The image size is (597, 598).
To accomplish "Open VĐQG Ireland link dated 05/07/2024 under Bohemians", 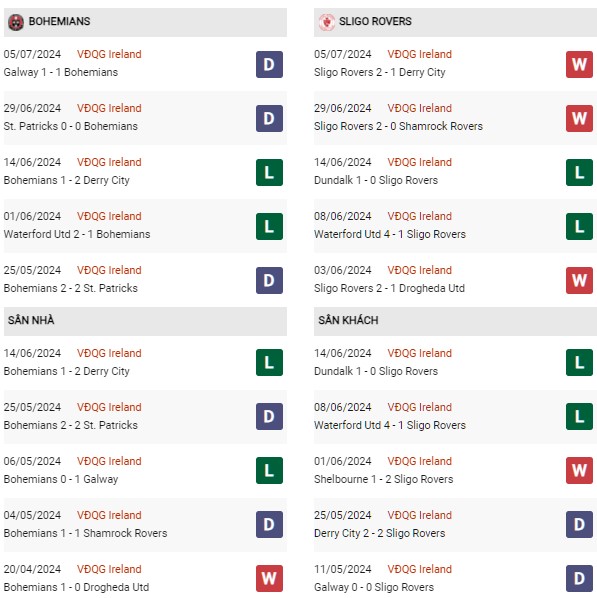I will point(109,54).
